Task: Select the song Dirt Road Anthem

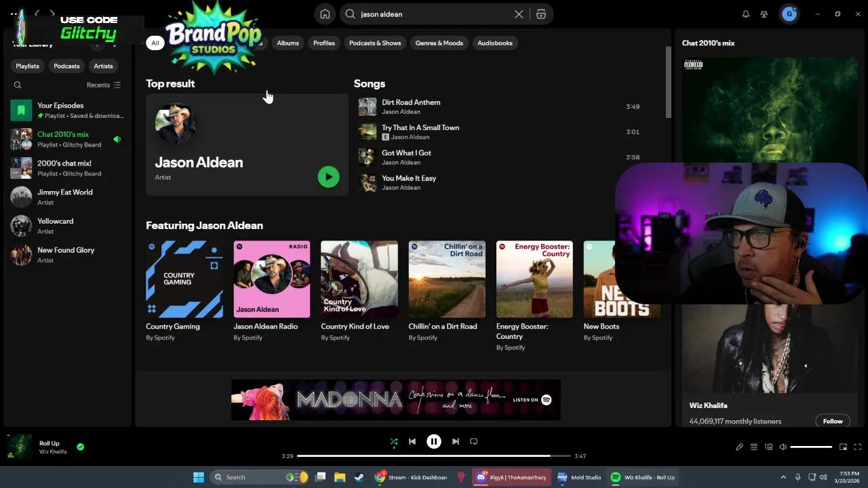Action: [x=411, y=102]
